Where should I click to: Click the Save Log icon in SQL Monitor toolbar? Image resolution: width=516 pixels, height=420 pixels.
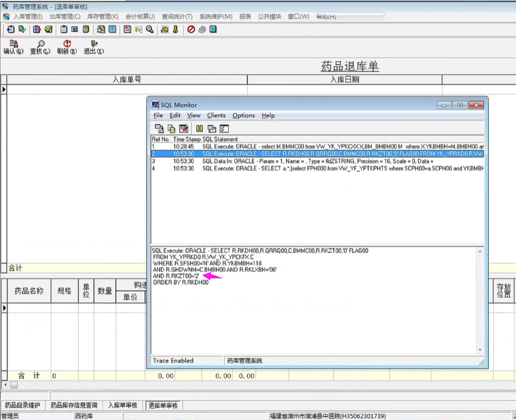[x=159, y=129]
